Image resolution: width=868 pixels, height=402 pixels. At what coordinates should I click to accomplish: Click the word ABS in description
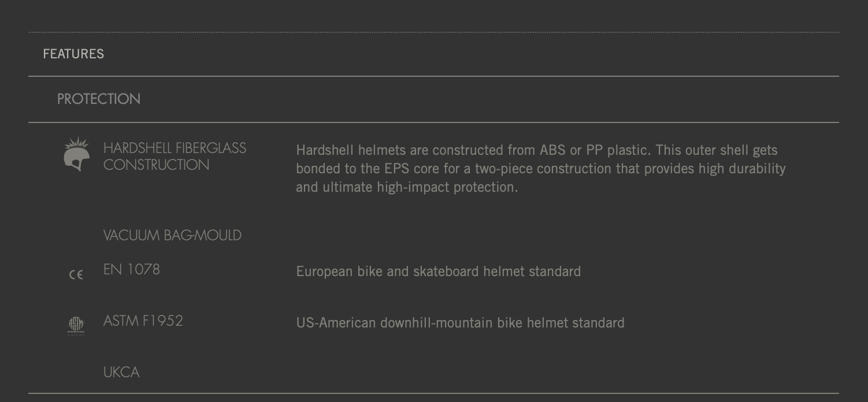552,150
